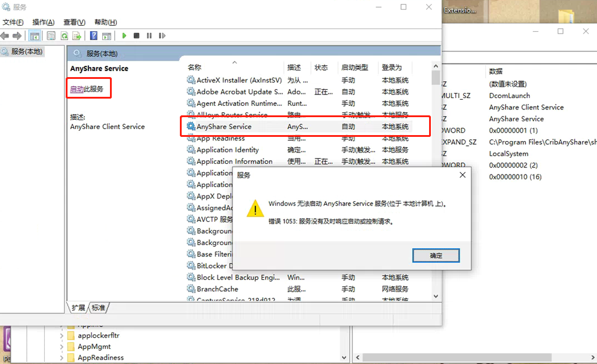Viewport: 597px width, 364px height.
Task: Open the 文件(F) menu
Action: [x=13, y=22]
